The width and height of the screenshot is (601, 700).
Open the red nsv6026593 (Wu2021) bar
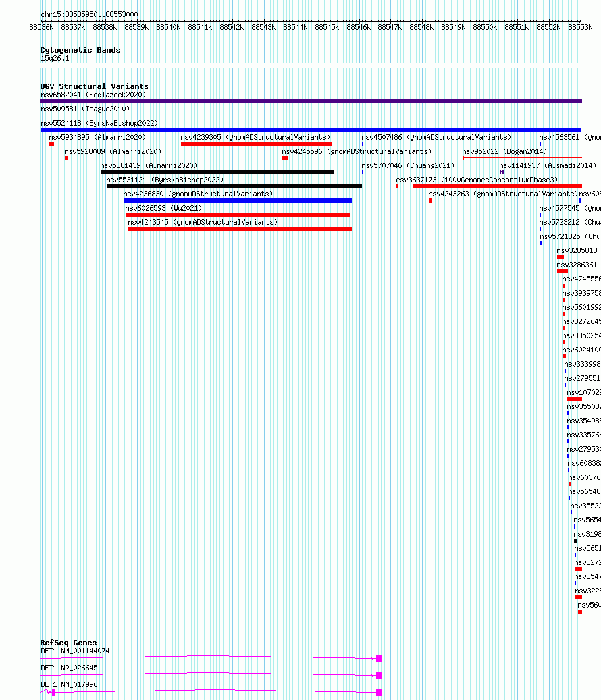tap(238, 215)
